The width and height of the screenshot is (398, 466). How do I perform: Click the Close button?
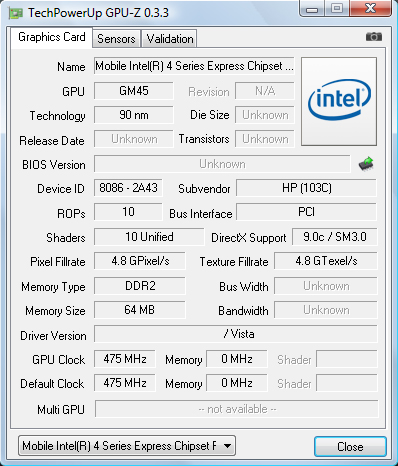[350, 447]
